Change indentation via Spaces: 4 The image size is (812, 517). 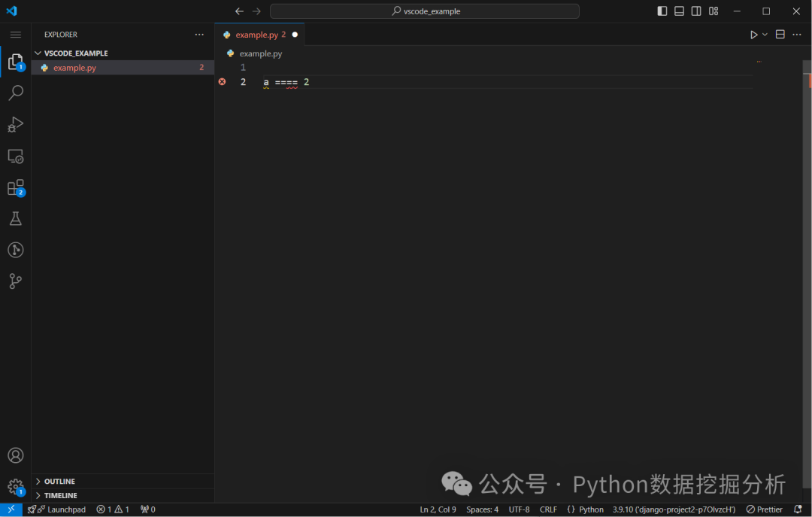[x=482, y=509]
